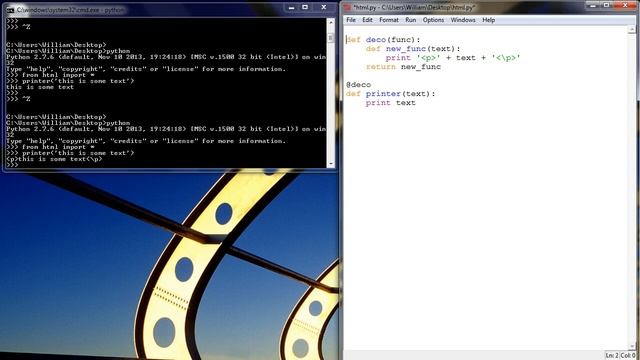This screenshot has width=640, height=360.
Task: Maximize the cmd.exe window
Action: 305,7
